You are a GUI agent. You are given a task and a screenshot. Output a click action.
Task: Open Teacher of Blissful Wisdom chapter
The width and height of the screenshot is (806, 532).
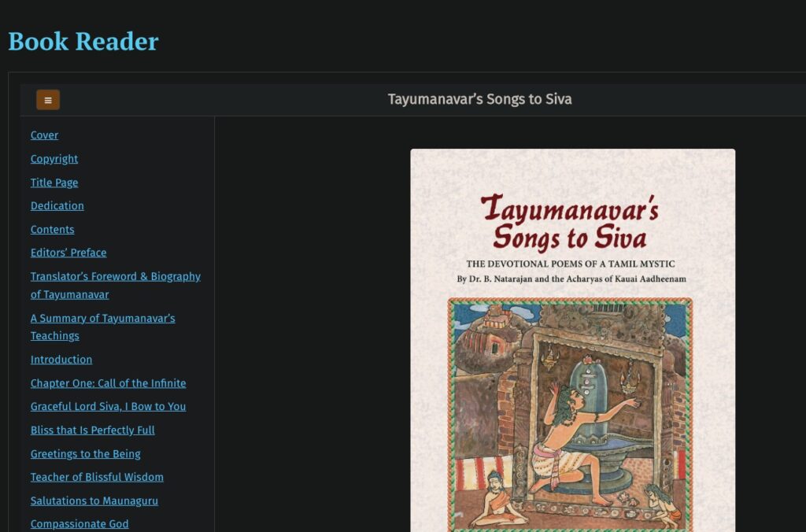[x=97, y=477]
